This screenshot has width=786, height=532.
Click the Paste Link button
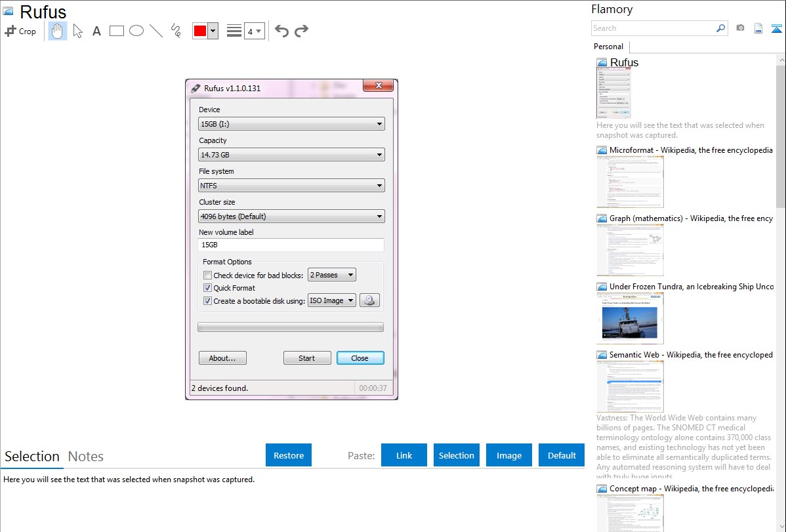click(404, 455)
